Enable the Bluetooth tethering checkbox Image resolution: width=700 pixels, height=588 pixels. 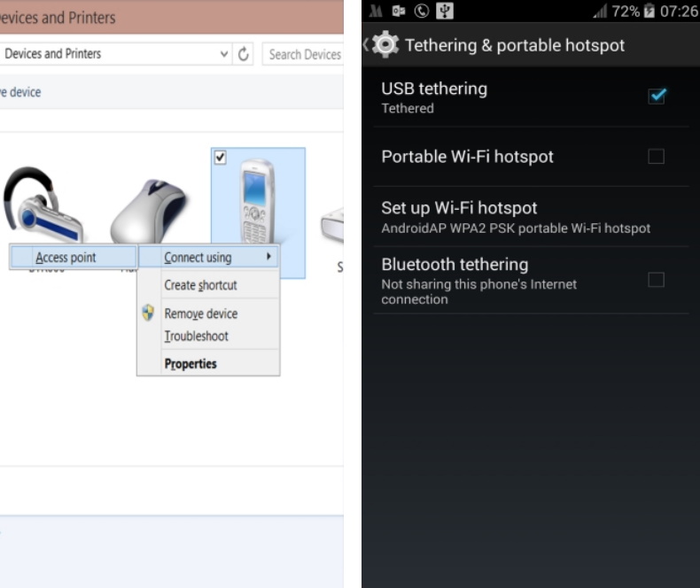coord(656,280)
